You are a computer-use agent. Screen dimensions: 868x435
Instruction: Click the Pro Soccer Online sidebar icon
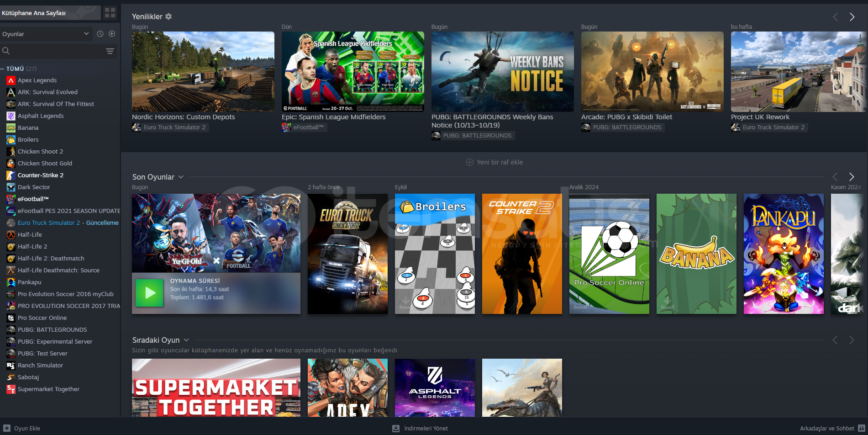click(11, 318)
